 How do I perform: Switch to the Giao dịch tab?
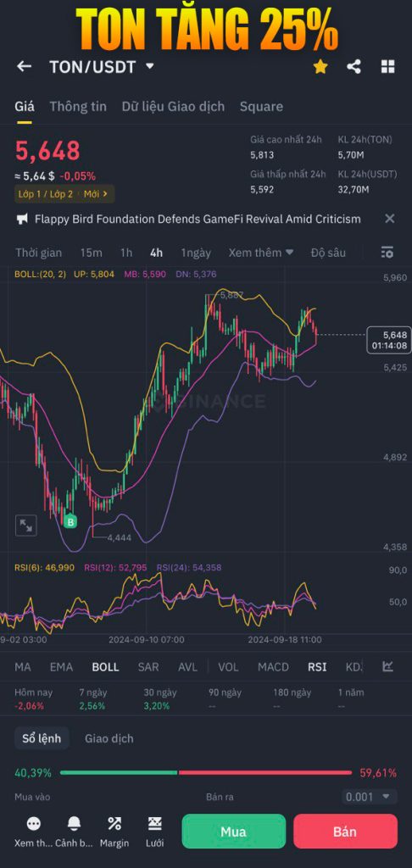tap(109, 738)
